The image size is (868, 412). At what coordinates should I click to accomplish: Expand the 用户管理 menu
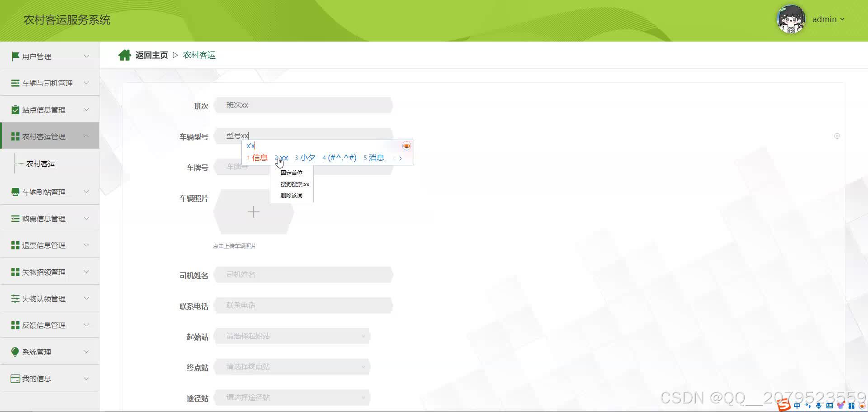tap(86, 56)
